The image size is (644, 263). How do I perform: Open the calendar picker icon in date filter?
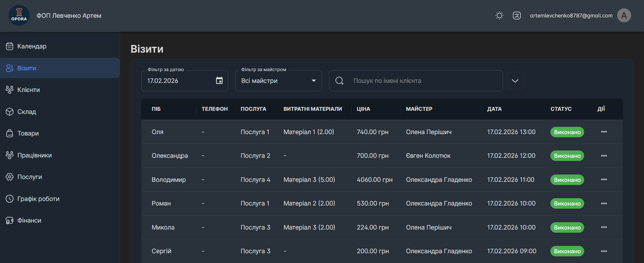point(219,80)
